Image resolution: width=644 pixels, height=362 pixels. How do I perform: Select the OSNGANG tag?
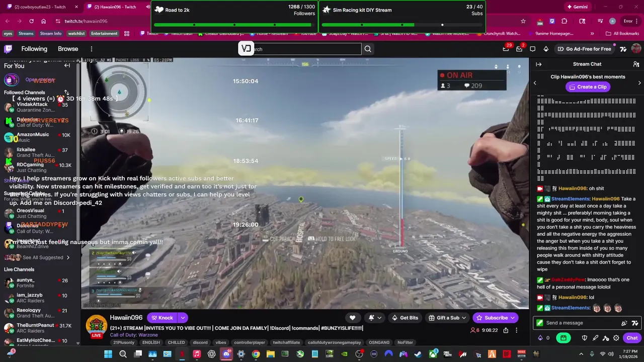pos(379,342)
